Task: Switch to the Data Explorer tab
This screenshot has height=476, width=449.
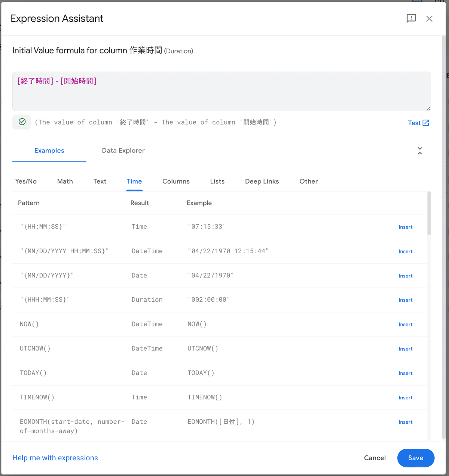Action: click(x=123, y=150)
